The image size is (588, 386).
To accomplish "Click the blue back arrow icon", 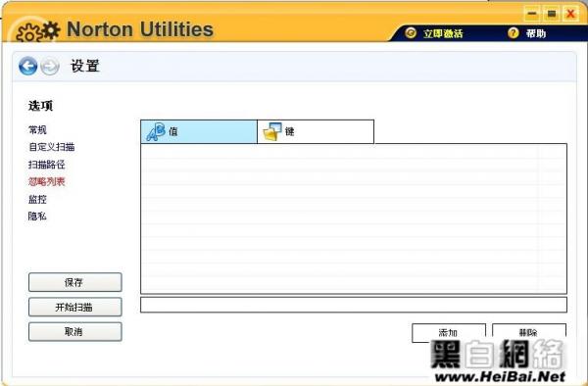I will click(28, 67).
